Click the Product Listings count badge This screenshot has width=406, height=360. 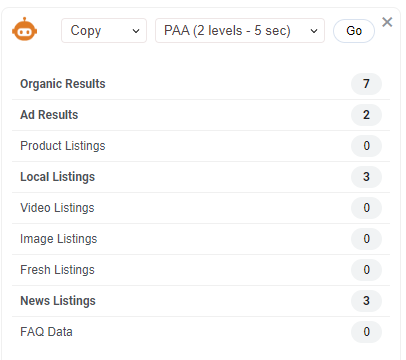(x=366, y=146)
